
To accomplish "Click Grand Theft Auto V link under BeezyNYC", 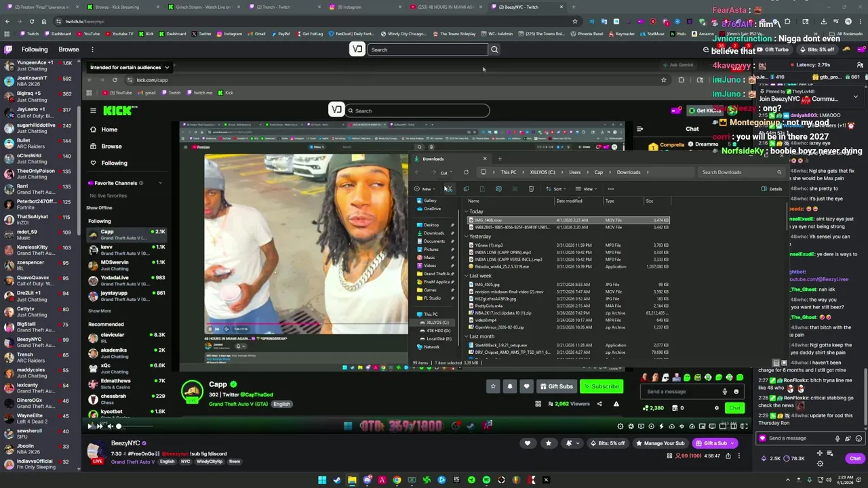I will click(133, 462).
